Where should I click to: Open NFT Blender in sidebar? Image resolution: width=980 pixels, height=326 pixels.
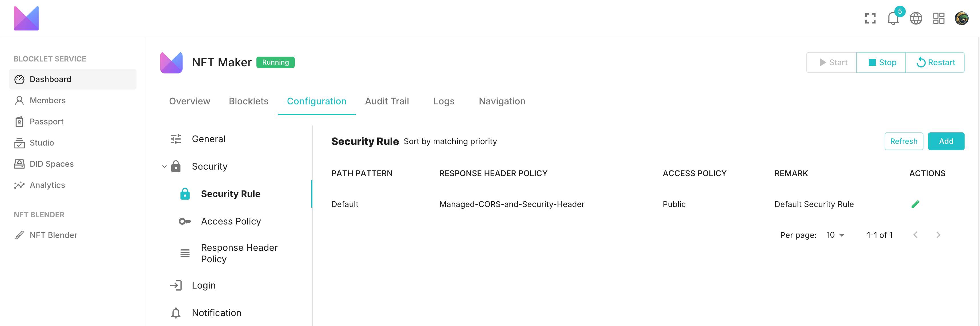point(53,235)
